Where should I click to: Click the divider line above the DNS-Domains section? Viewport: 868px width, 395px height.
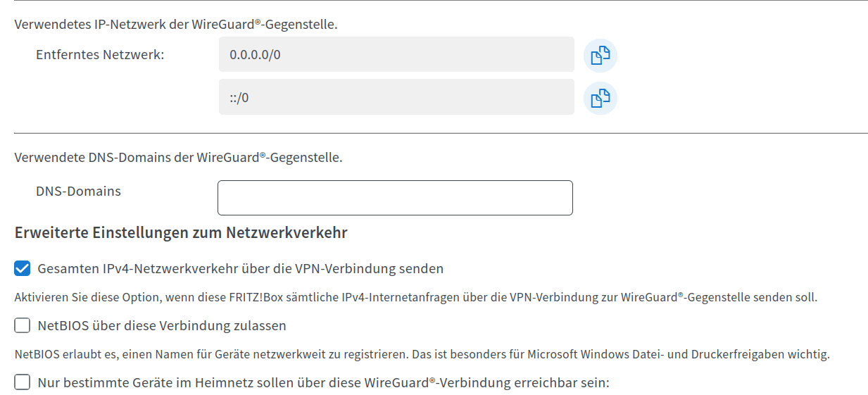441,133
